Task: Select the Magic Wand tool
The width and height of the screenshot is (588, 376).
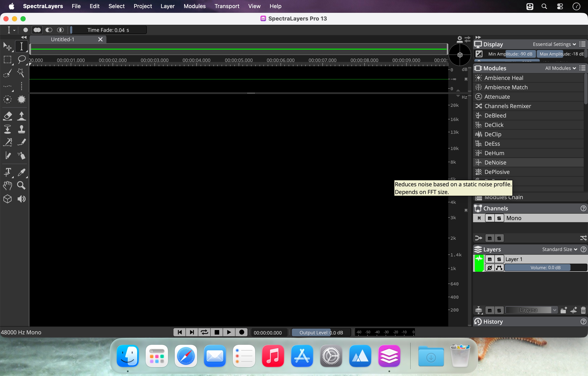Action: click(x=22, y=73)
